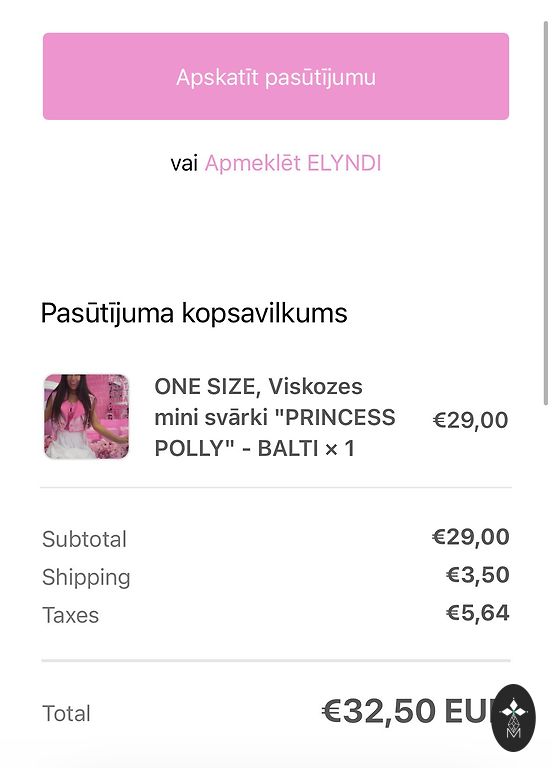The height and width of the screenshot is (768, 552).
Task: Click the BALTI × 1 quantity text
Action: [x=306, y=449]
